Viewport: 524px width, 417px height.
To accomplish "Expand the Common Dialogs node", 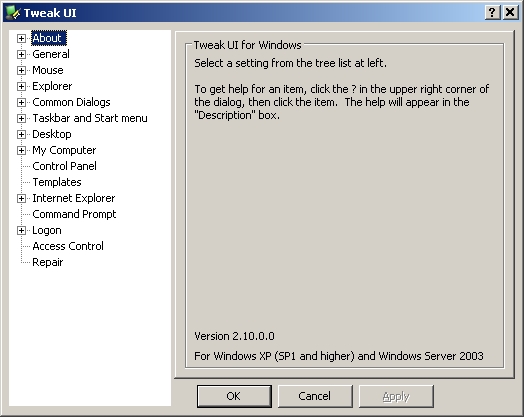I will tap(21, 103).
